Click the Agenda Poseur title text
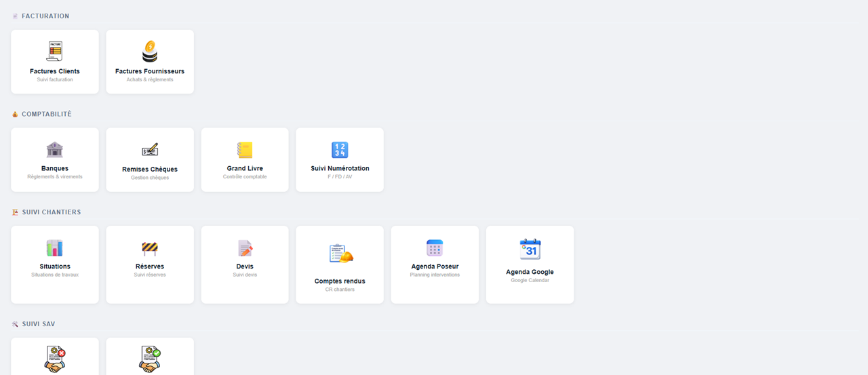 point(435,267)
